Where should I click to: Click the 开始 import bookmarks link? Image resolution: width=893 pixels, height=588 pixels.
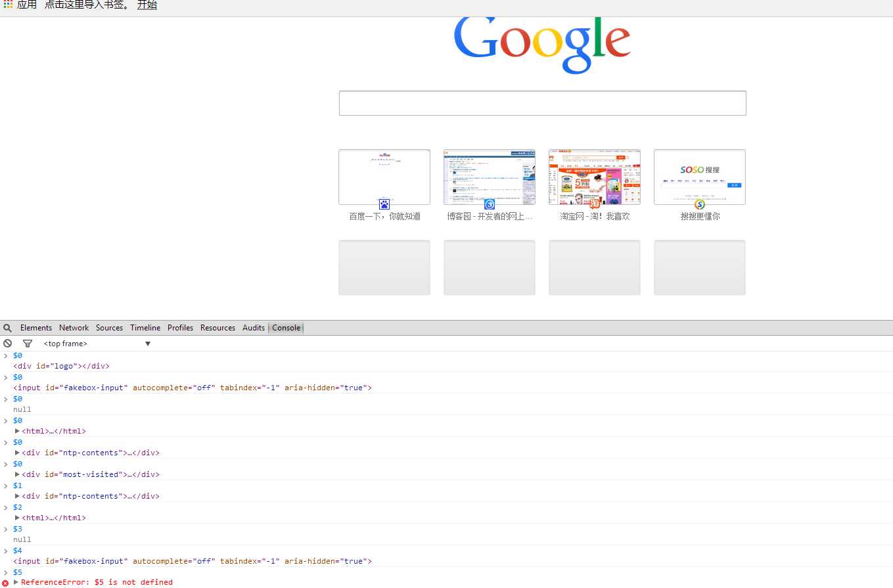[x=147, y=5]
